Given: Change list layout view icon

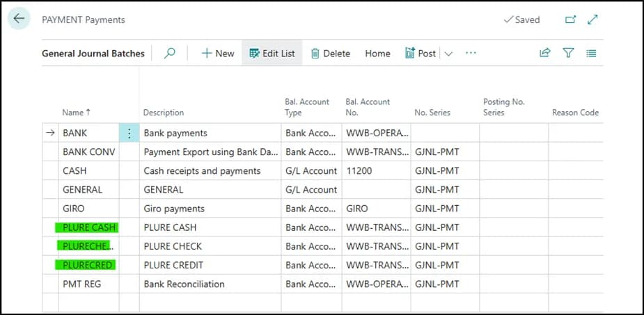Looking at the screenshot, I should 591,54.
